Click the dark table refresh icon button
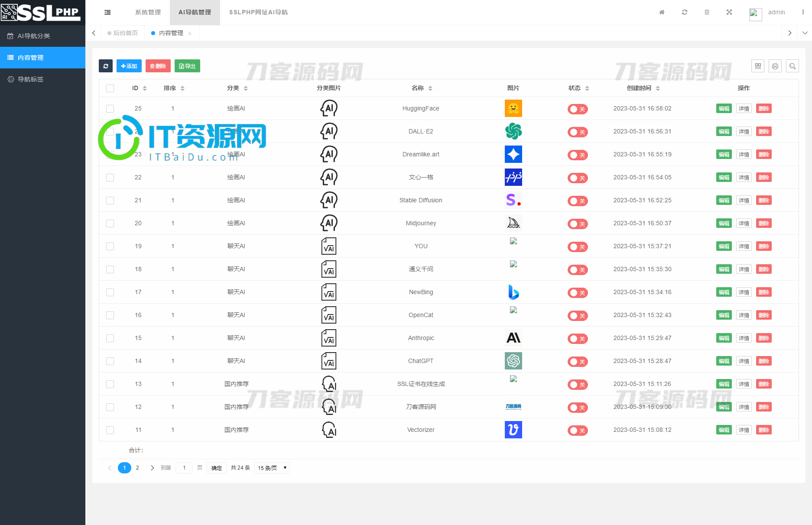 pos(106,66)
